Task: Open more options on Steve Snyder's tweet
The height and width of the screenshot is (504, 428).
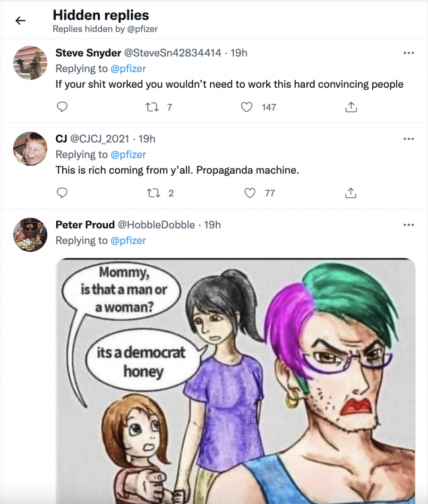Action: 409,53
